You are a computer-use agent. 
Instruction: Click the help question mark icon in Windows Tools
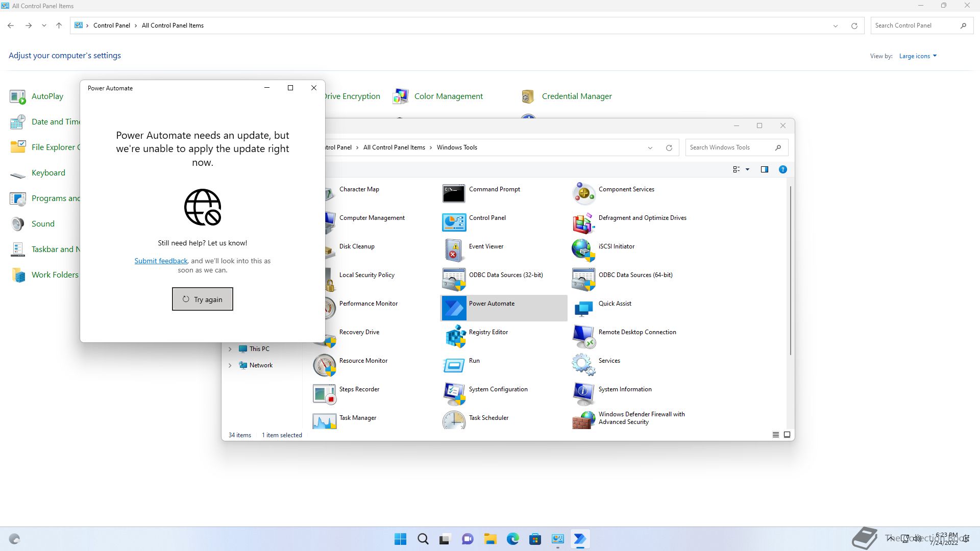[782, 169]
